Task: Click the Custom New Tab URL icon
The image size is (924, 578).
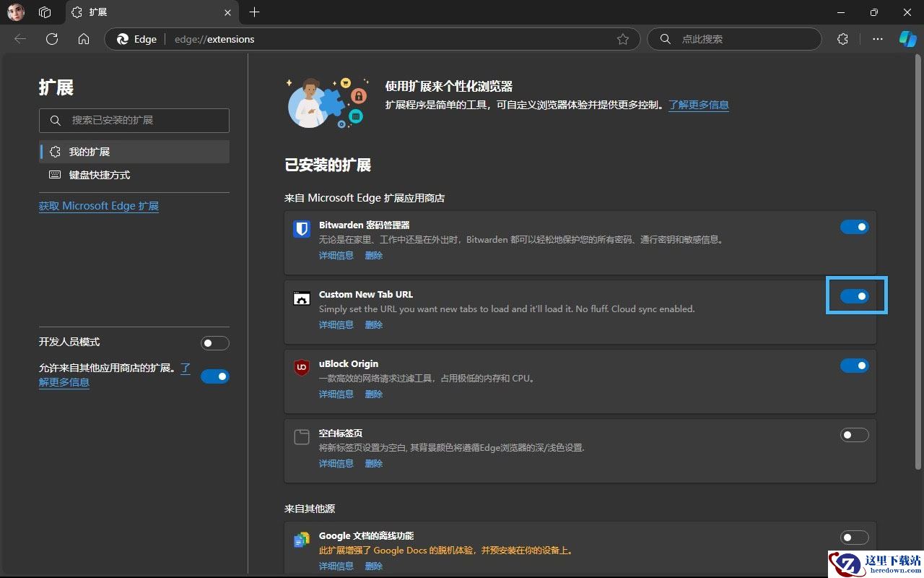Action: pyautogui.click(x=302, y=298)
